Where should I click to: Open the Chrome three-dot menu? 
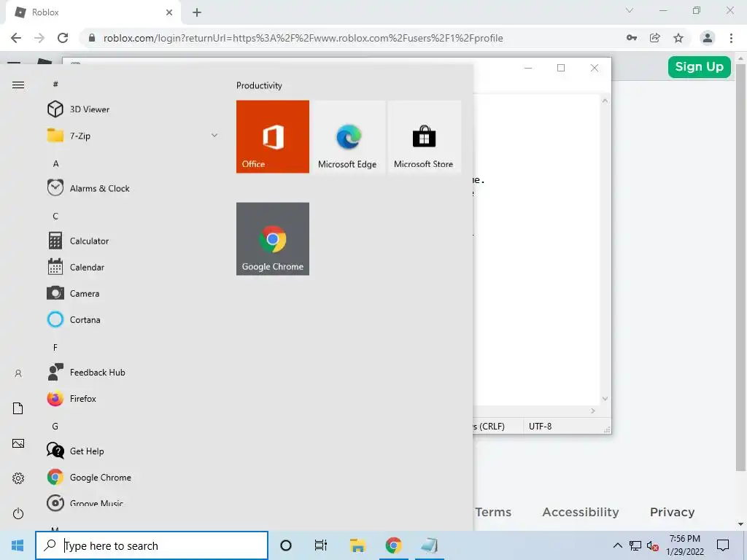click(731, 38)
